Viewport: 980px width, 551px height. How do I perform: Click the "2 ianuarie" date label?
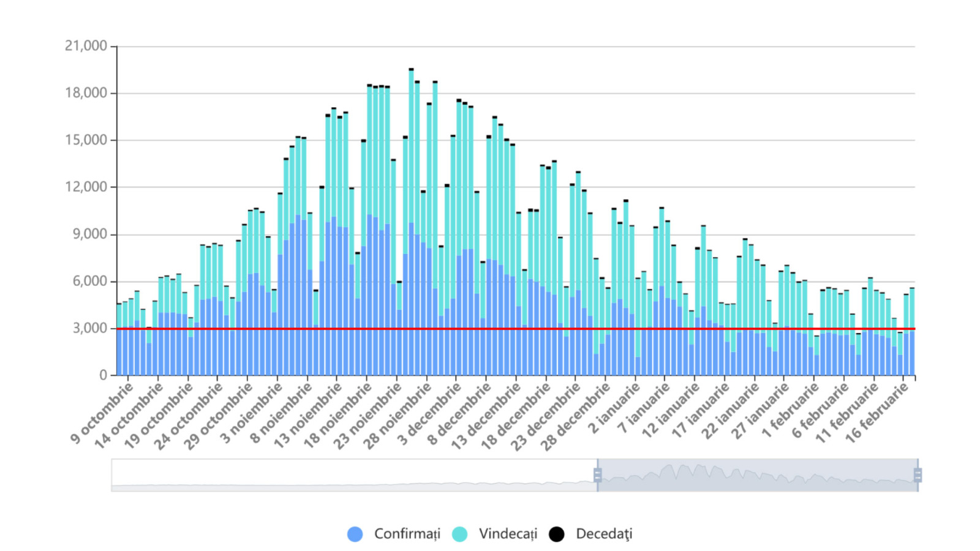(614, 410)
